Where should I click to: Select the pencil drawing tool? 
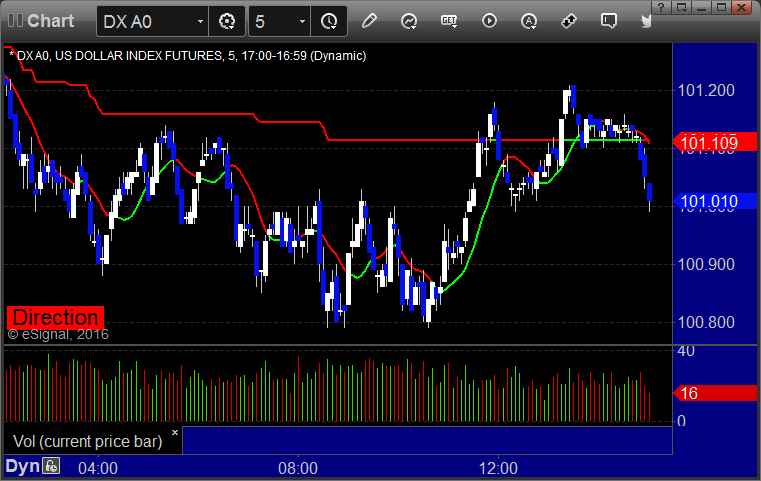(x=369, y=21)
